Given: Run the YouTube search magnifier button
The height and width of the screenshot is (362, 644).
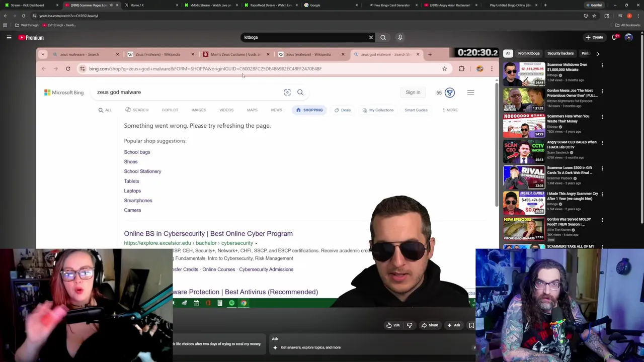Looking at the screenshot, I should [383, 37].
